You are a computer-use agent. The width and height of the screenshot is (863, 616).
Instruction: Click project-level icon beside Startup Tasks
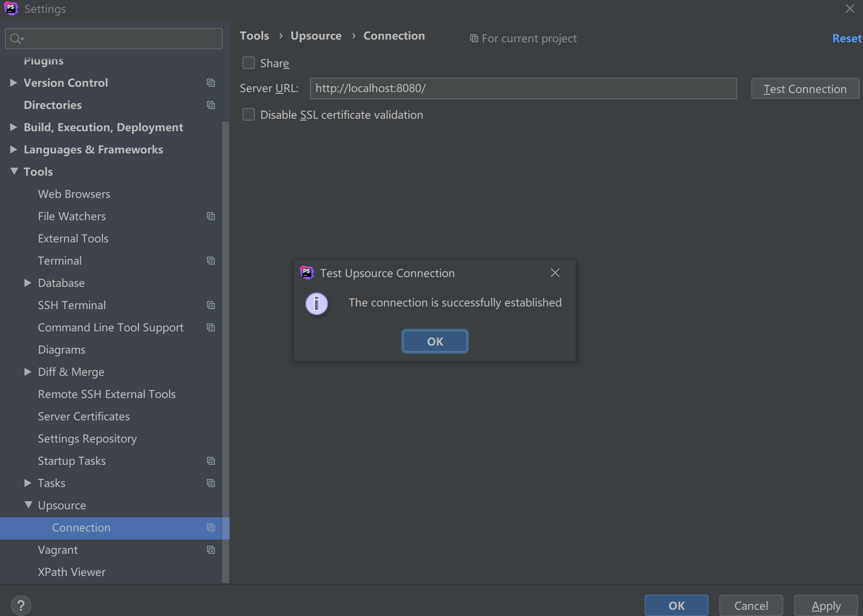click(211, 461)
